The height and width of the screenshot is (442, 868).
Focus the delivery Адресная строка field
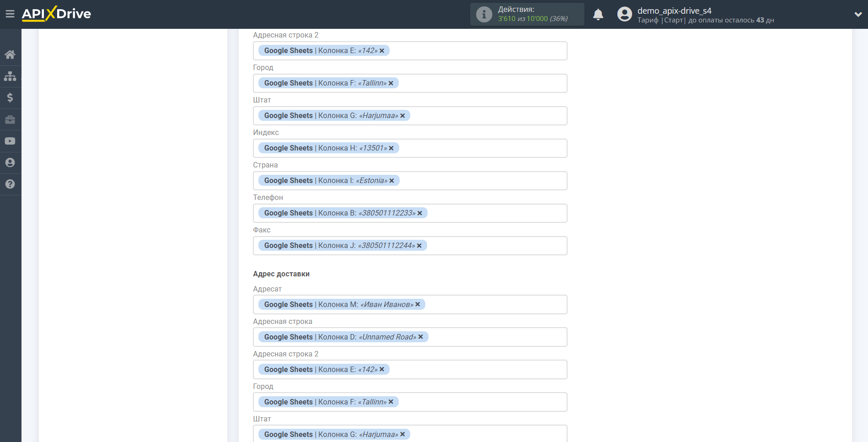pyautogui.click(x=410, y=337)
